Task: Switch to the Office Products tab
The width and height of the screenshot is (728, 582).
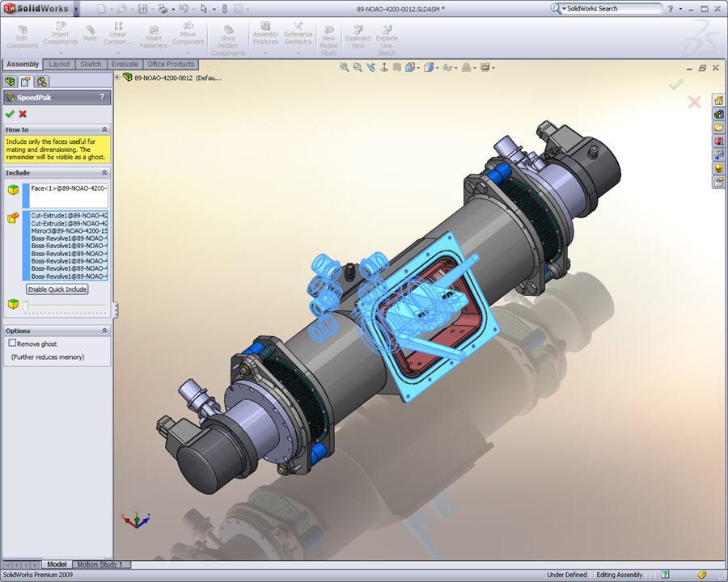Action: click(x=171, y=65)
